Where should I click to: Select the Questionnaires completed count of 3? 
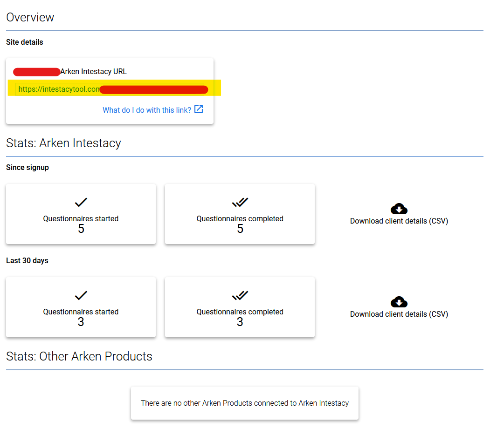(240, 322)
